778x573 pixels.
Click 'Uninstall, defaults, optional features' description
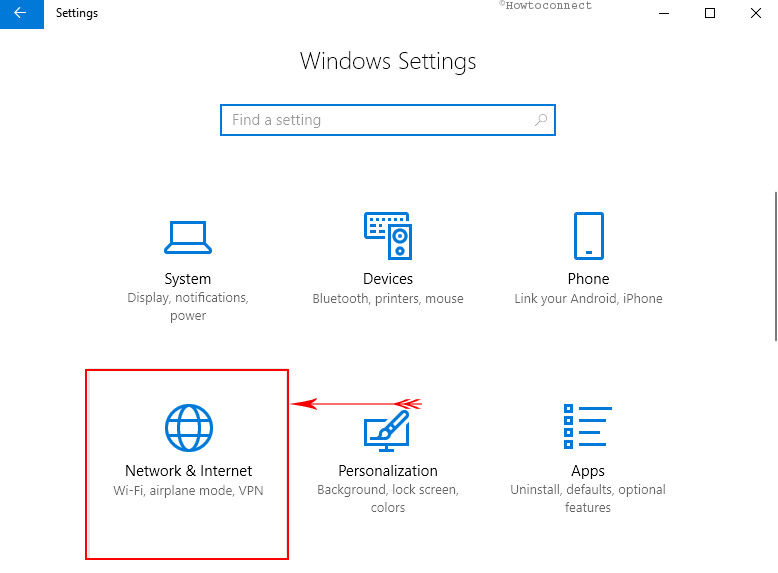588,499
